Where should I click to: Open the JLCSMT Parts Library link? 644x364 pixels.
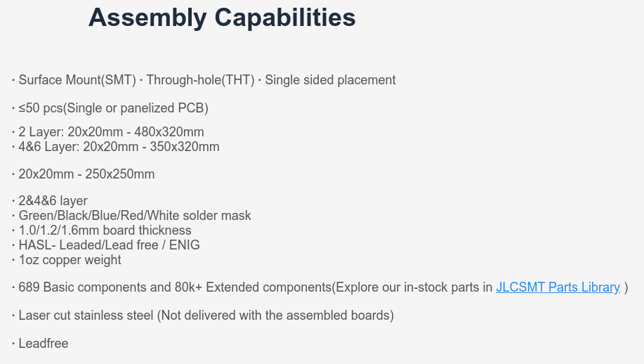(x=558, y=287)
